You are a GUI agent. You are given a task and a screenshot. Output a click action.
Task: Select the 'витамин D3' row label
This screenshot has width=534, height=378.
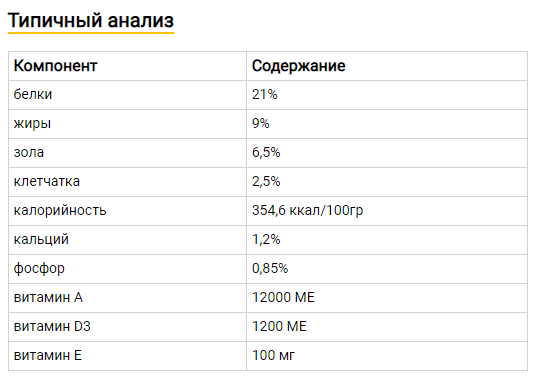pyautogui.click(x=52, y=326)
